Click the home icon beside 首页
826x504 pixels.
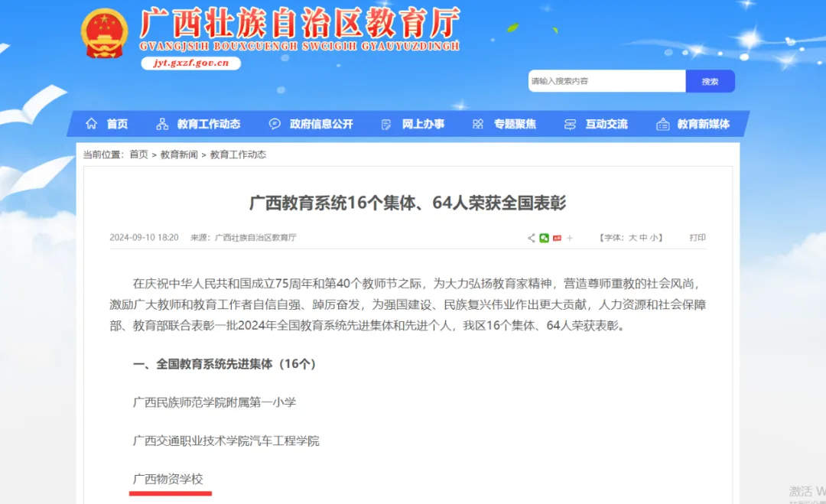[x=92, y=124]
